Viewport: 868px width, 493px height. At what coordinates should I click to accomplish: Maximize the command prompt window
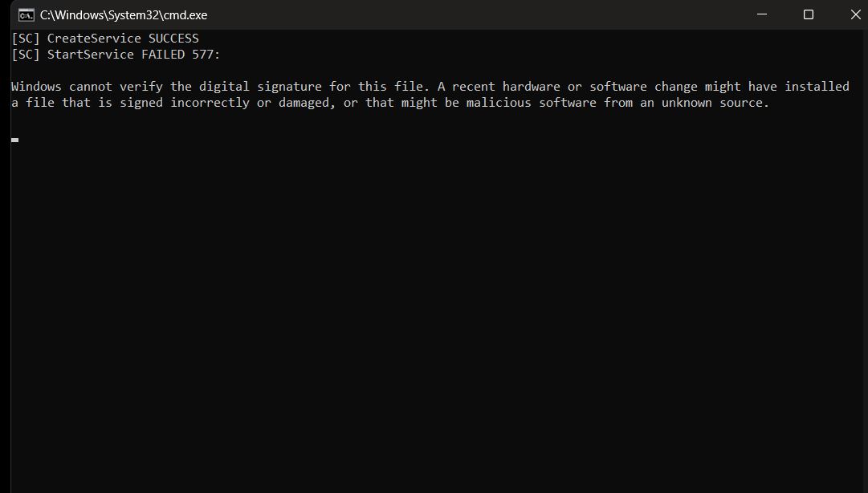click(808, 14)
